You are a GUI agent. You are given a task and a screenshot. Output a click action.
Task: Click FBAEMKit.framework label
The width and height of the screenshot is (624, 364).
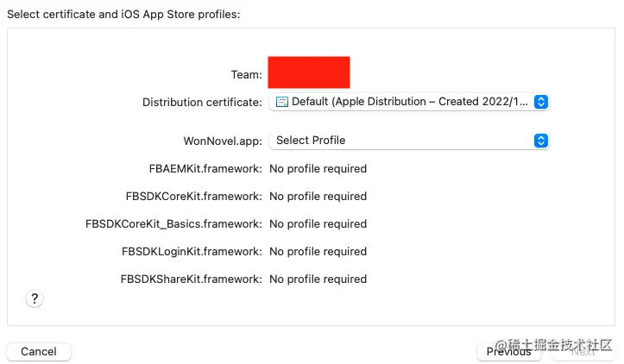pyautogui.click(x=205, y=169)
